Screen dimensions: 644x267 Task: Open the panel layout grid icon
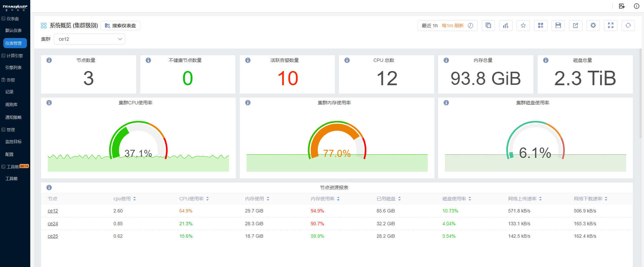click(541, 26)
